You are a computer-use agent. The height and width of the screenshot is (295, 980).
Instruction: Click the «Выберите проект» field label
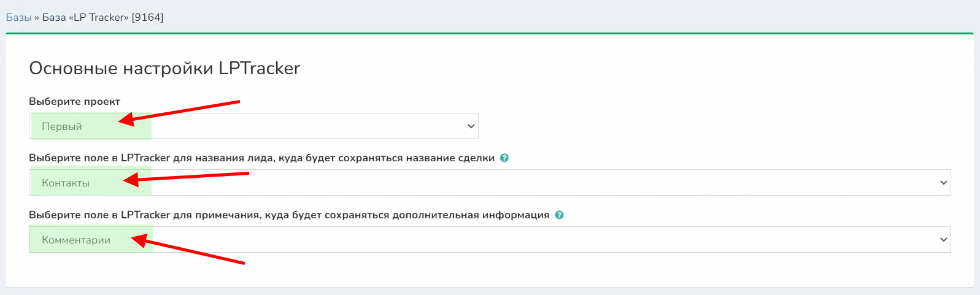click(x=74, y=101)
